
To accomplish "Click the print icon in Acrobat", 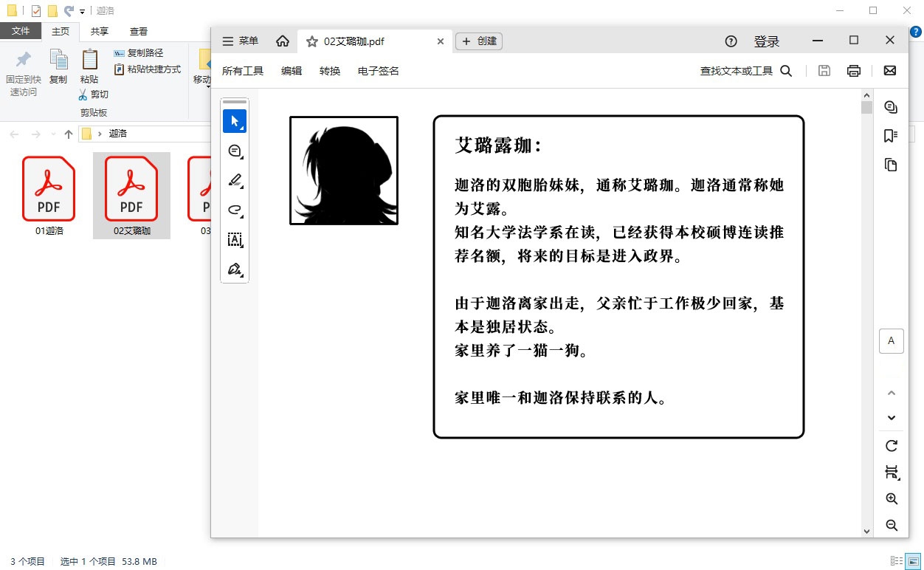I will [x=854, y=71].
